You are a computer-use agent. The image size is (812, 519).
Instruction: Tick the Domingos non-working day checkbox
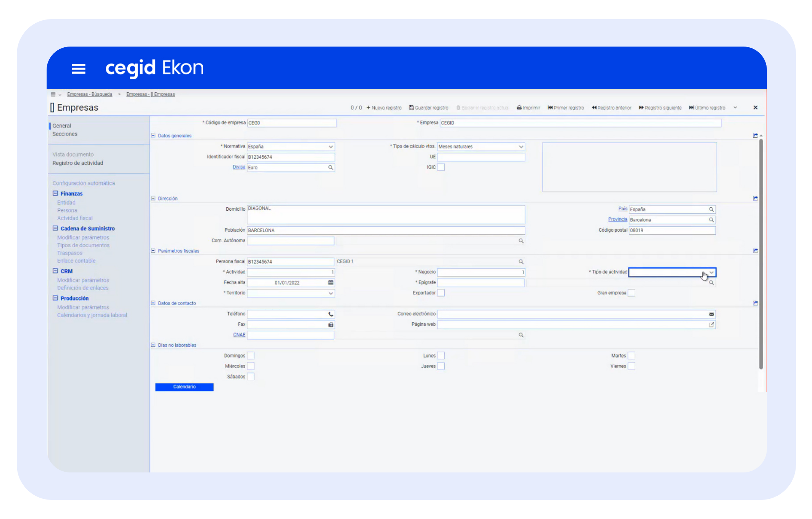(x=251, y=355)
